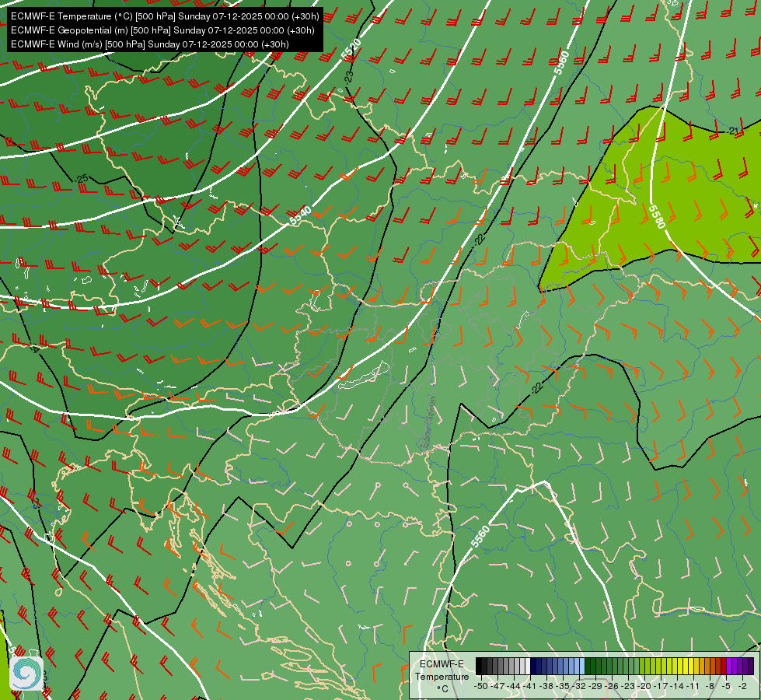Screen dimensions: 761x700
Task: Click the 5580 geopotential contour label
Action: pyautogui.click(x=657, y=217)
